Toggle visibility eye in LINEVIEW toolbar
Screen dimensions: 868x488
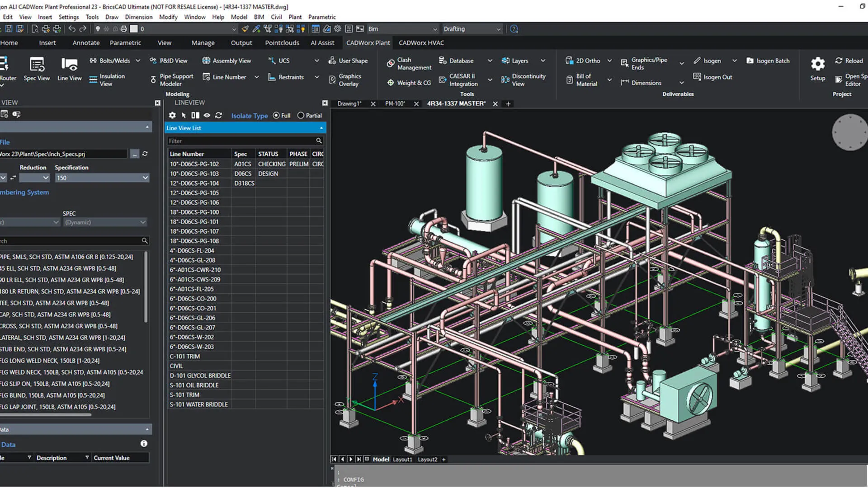[207, 115]
